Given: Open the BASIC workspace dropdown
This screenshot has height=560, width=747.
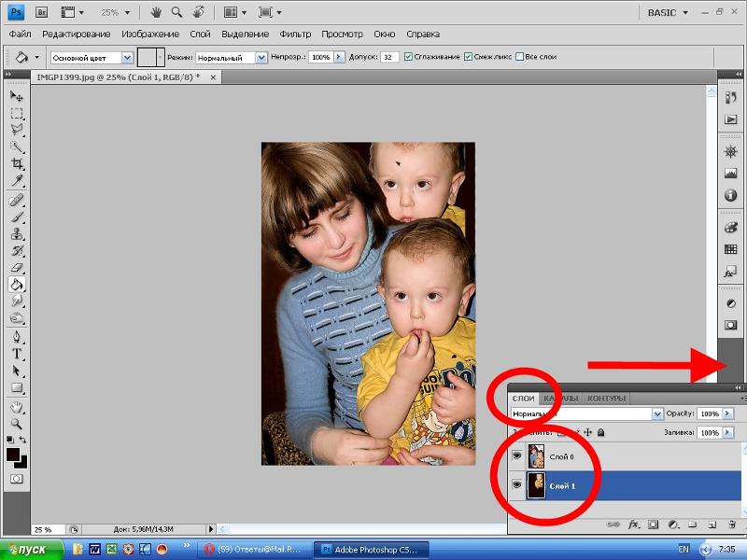Looking at the screenshot, I should pyautogui.click(x=668, y=13).
